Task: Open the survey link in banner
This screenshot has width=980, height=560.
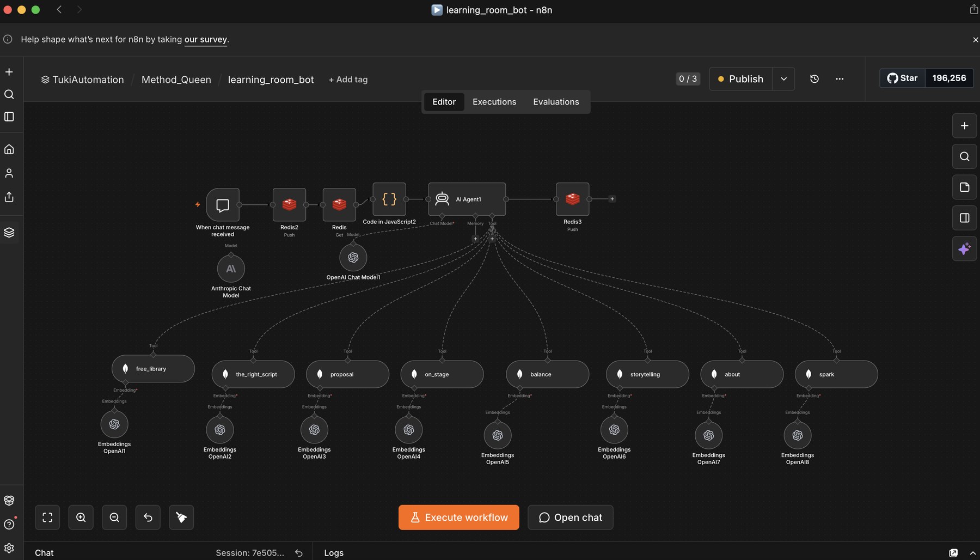Action: (206, 39)
